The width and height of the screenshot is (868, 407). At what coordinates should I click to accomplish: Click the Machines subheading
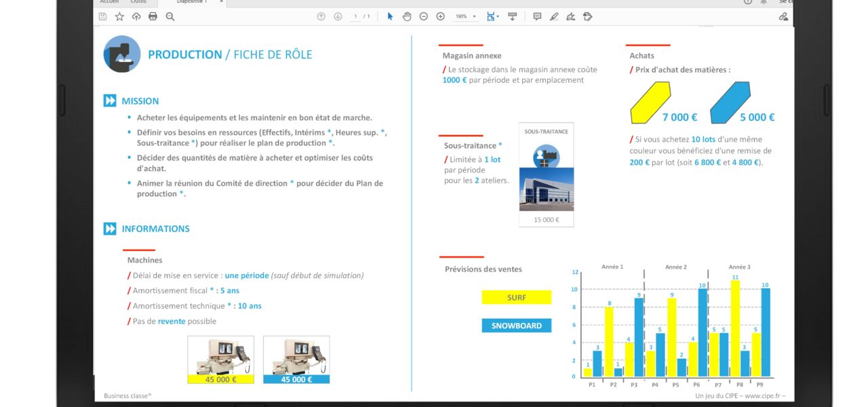[144, 260]
